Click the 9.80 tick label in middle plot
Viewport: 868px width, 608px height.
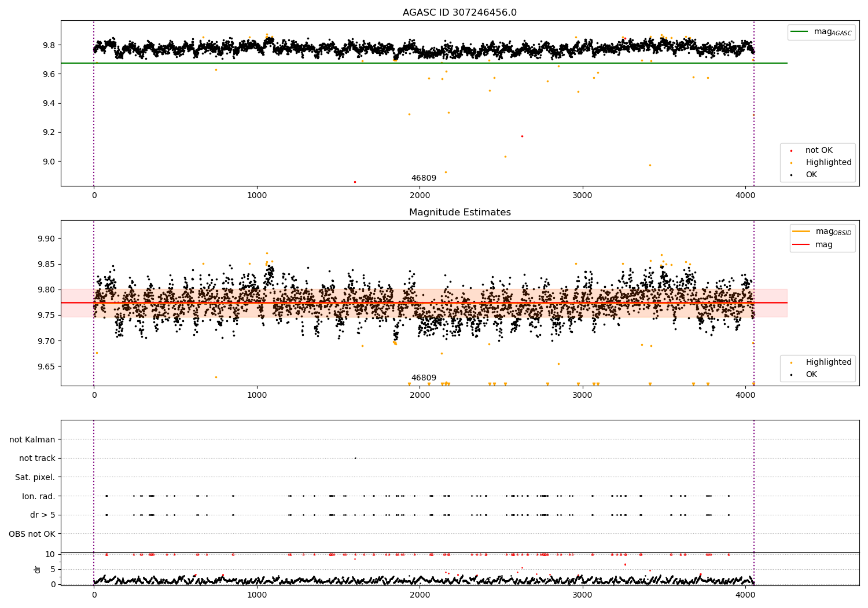pyautogui.click(x=46, y=290)
